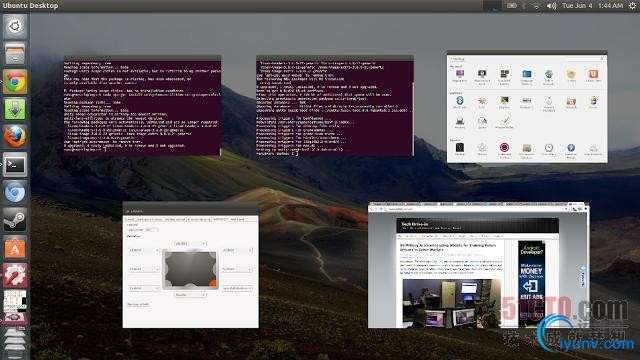Open Language Support settings icon
The width and height of the screenshot is (640, 360).
(x=527, y=74)
